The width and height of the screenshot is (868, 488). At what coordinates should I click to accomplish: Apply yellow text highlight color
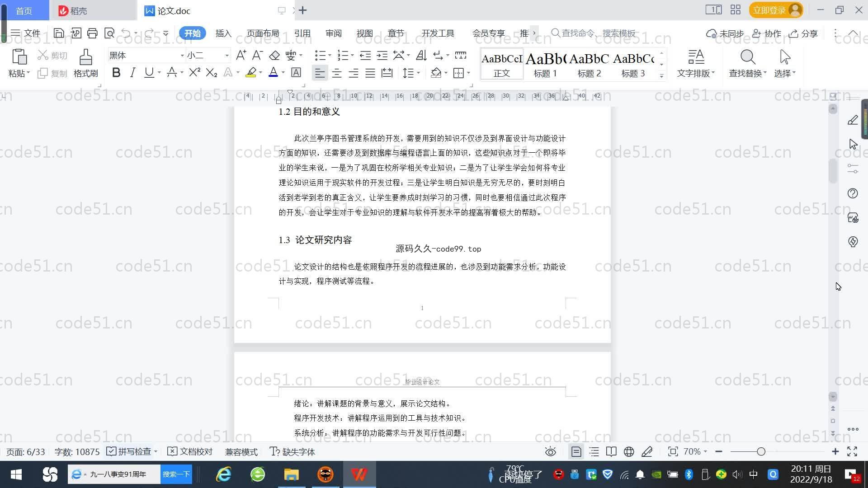tap(251, 72)
